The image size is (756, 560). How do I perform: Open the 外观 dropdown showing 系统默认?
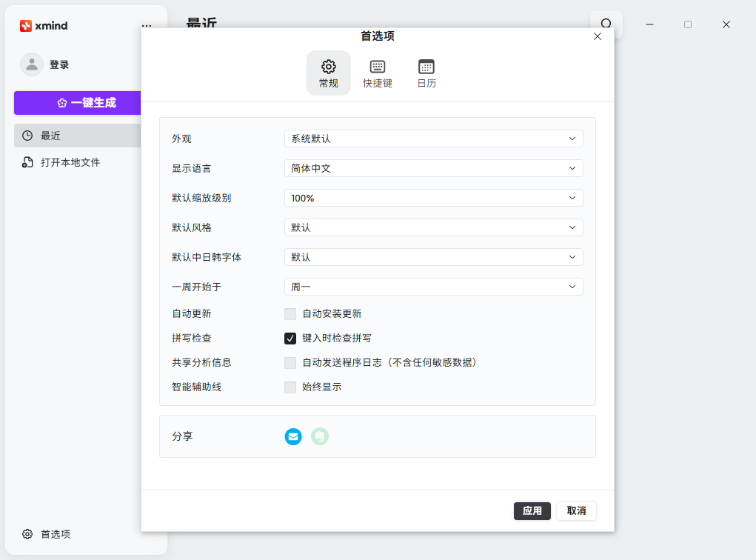433,139
